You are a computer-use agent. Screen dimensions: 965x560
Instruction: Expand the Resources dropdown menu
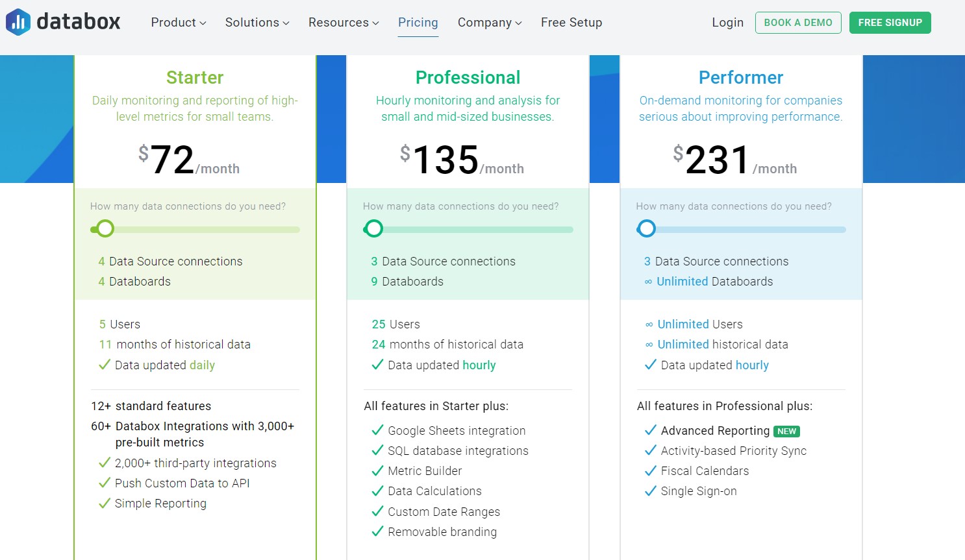click(344, 23)
